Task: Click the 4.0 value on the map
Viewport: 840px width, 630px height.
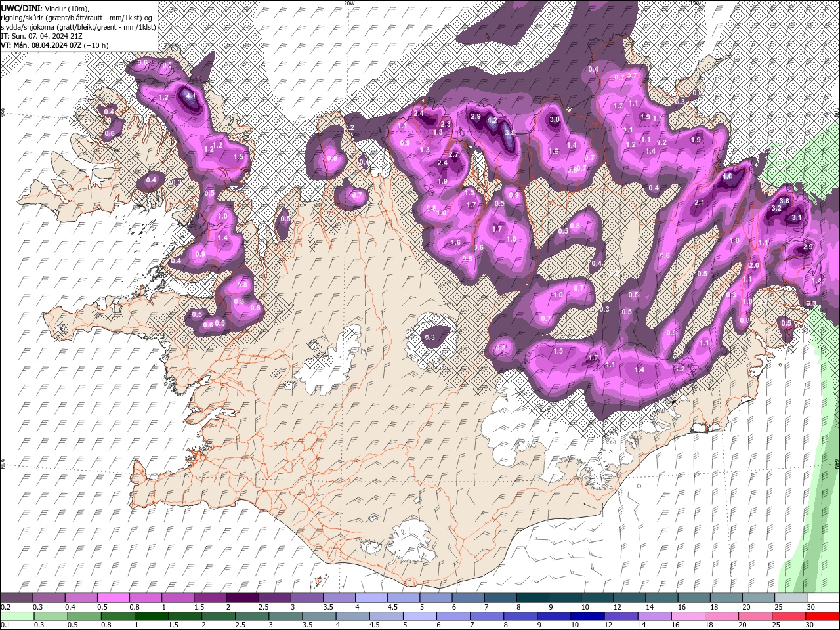Action: pyautogui.click(x=727, y=177)
